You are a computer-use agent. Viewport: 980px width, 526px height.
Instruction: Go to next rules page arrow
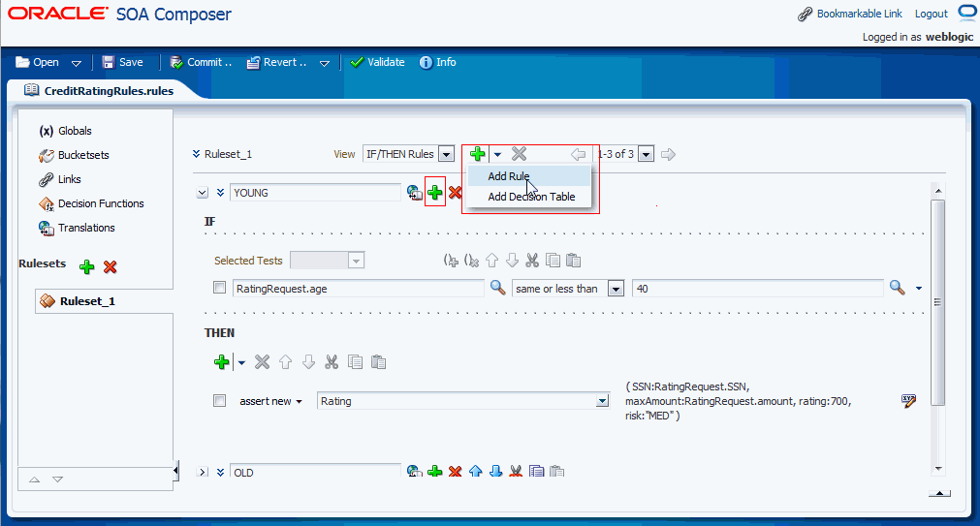coord(668,154)
